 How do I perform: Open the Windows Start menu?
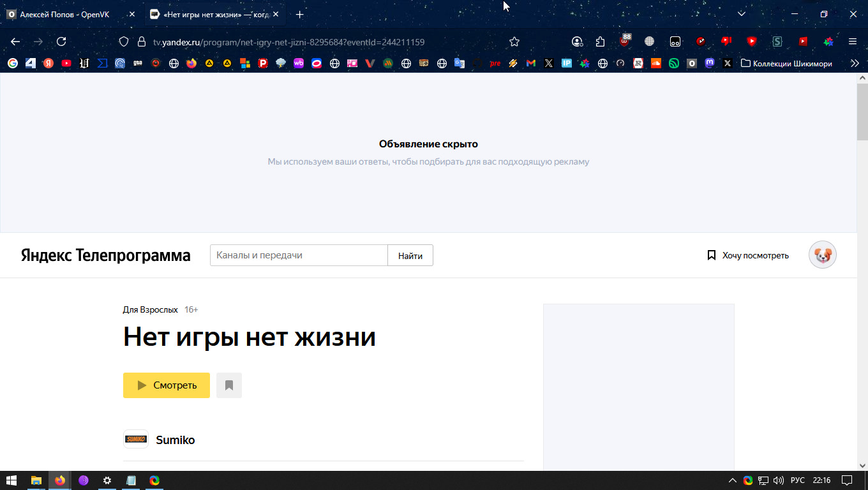(11, 480)
